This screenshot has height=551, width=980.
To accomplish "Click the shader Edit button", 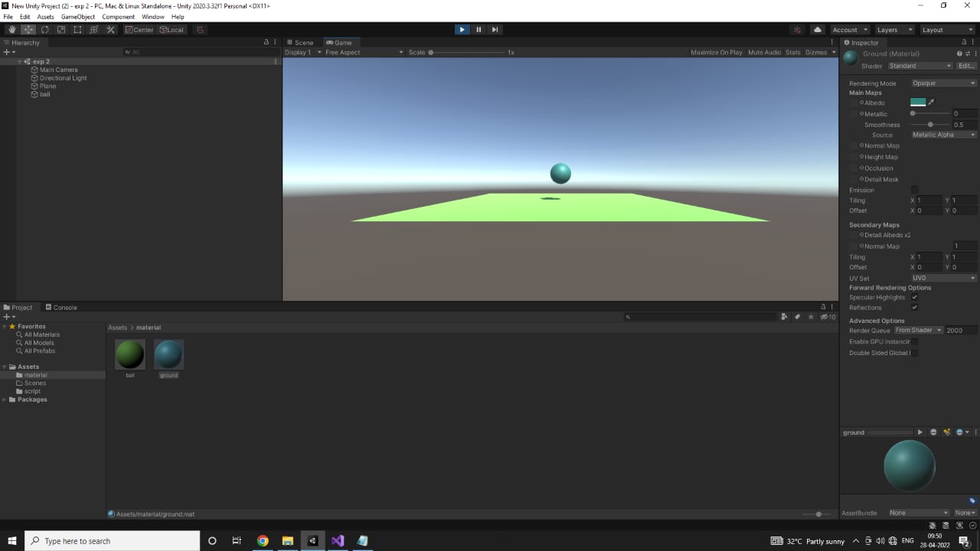I will point(966,66).
